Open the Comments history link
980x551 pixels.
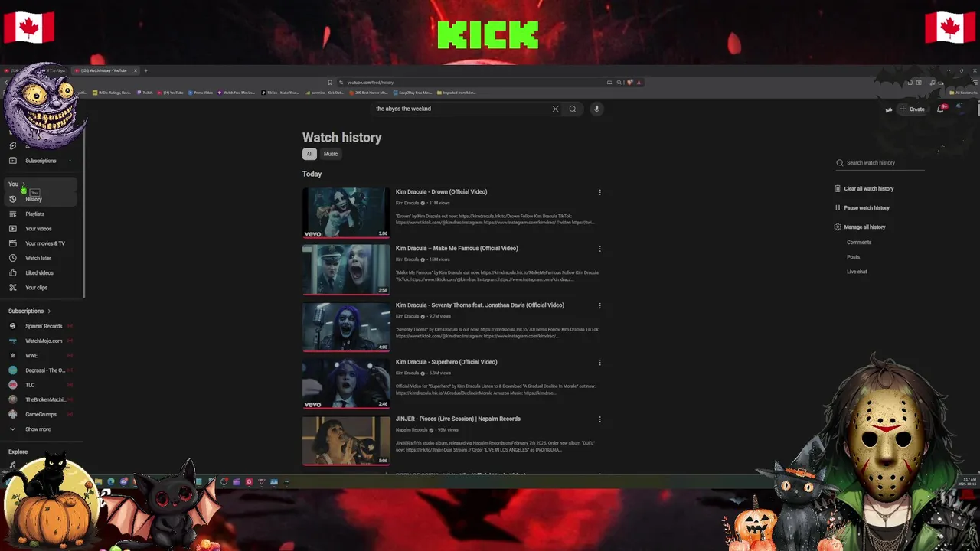(x=859, y=242)
